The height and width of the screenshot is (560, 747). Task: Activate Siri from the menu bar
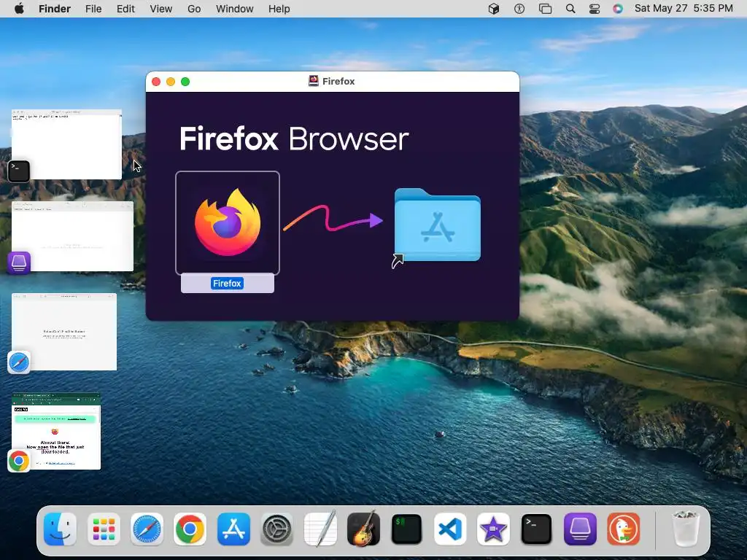(x=618, y=9)
